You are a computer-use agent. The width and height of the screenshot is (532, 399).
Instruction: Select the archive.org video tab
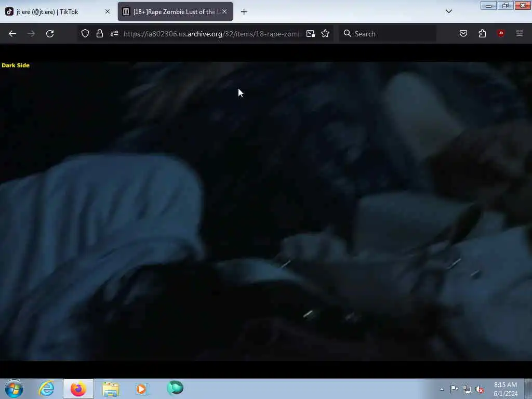point(175,11)
